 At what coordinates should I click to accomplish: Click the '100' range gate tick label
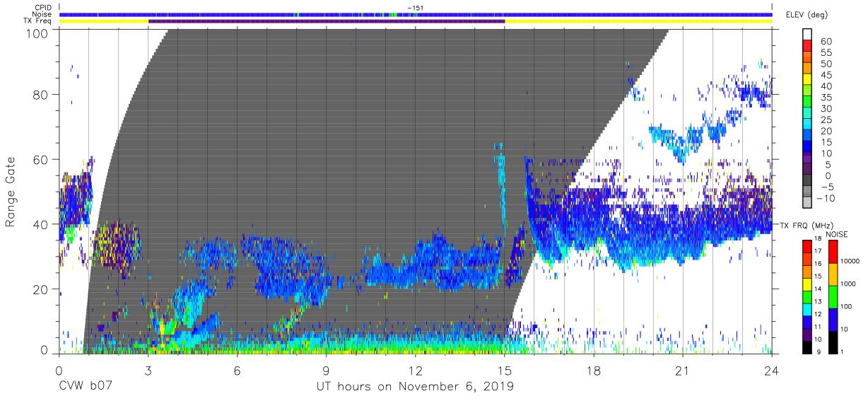click(x=37, y=33)
